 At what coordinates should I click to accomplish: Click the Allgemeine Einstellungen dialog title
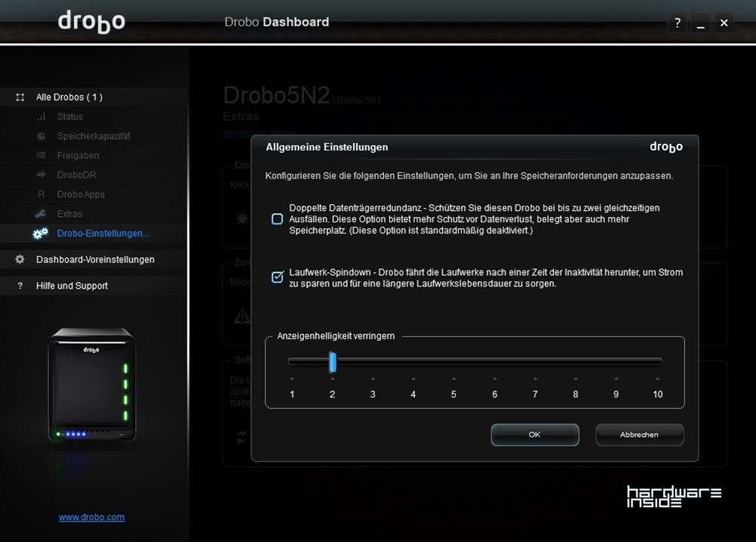[327, 147]
